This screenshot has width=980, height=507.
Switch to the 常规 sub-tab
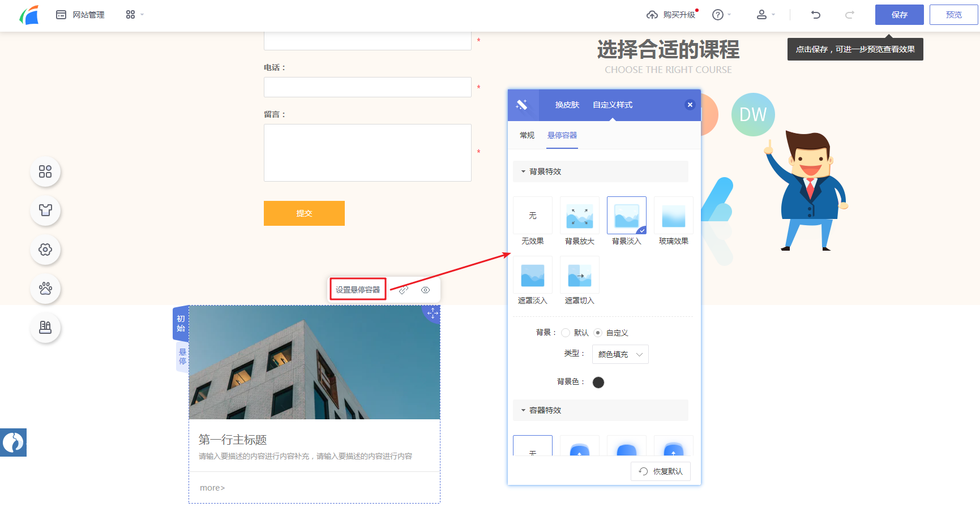(x=527, y=135)
